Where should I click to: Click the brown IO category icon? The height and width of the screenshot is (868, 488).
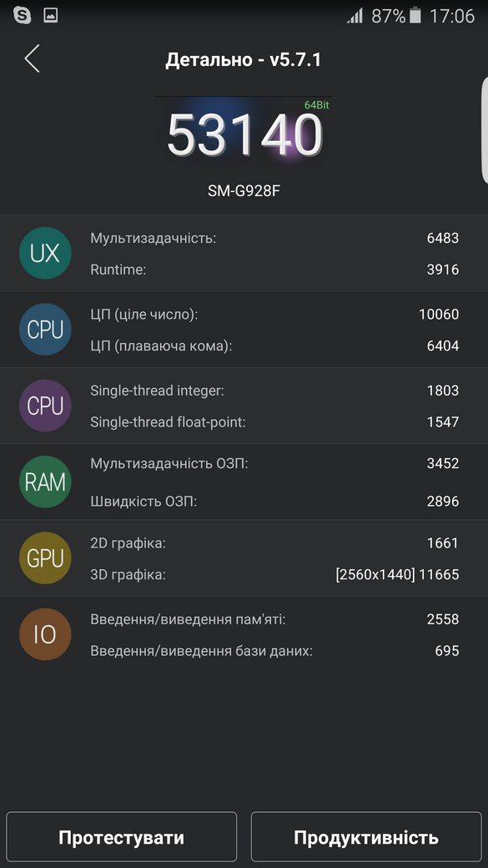pos(45,634)
